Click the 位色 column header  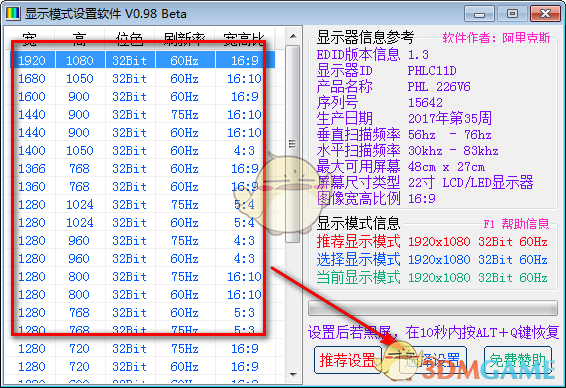point(130,39)
